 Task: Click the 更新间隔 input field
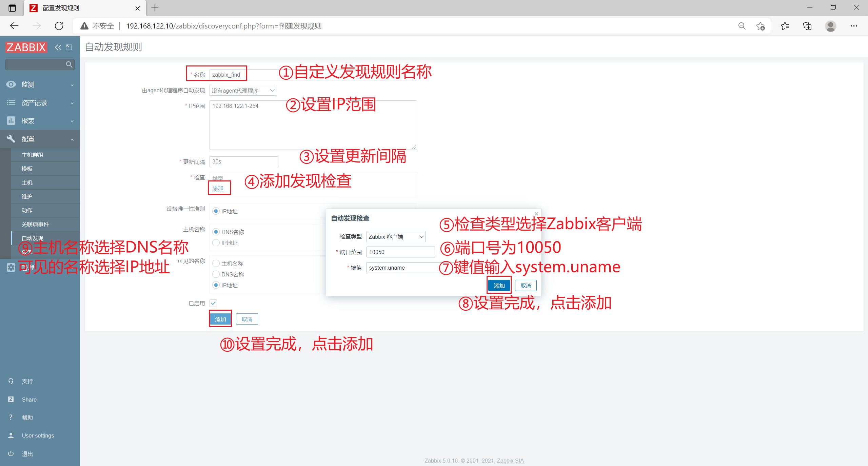pos(244,162)
